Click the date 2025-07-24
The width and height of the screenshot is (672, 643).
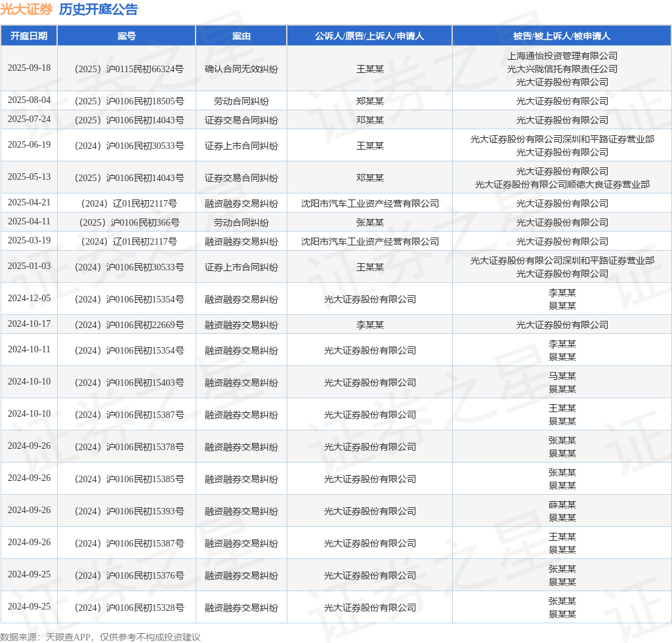(x=29, y=119)
